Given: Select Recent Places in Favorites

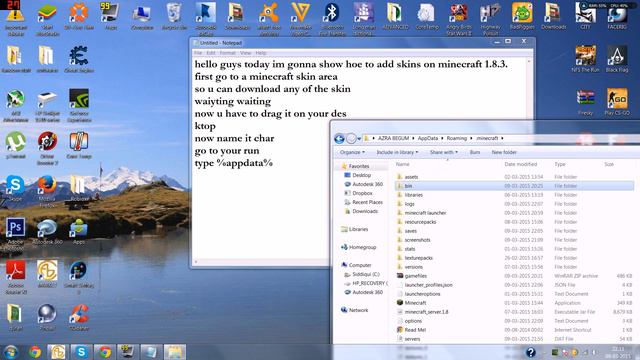Looking at the screenshot, I should 367,202.
